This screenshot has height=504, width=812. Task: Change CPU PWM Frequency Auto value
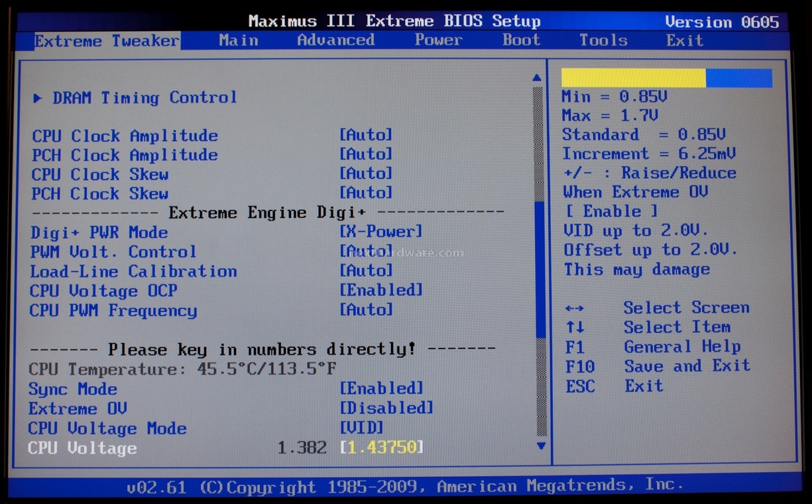pyautogui.click(x=366, y=309)
